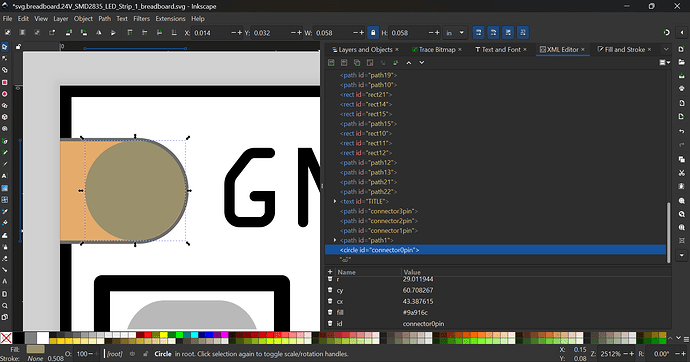Close the Trace Bitmap tab
This screenshot has height=362, width=690.
coord(460,49)
